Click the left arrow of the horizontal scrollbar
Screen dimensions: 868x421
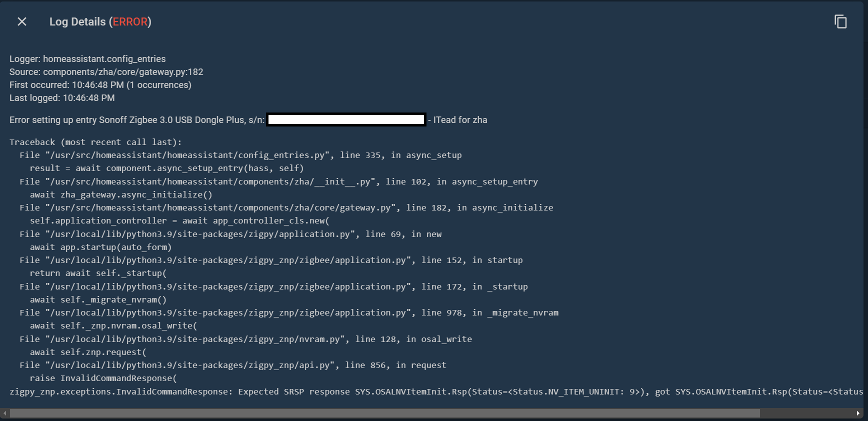(4, 414)
